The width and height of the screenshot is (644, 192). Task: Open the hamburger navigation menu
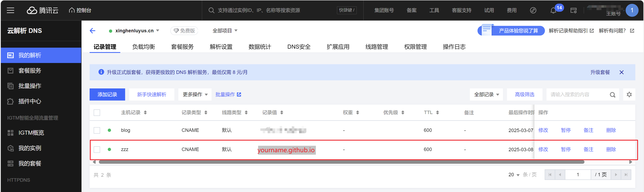pyautogui.click(x=10, y=10)
